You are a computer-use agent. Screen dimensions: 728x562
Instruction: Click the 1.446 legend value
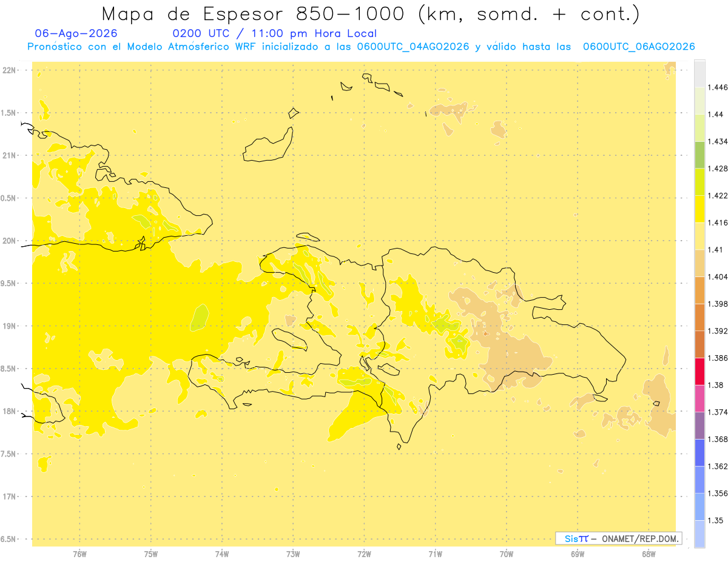click(x=718, y=87)
